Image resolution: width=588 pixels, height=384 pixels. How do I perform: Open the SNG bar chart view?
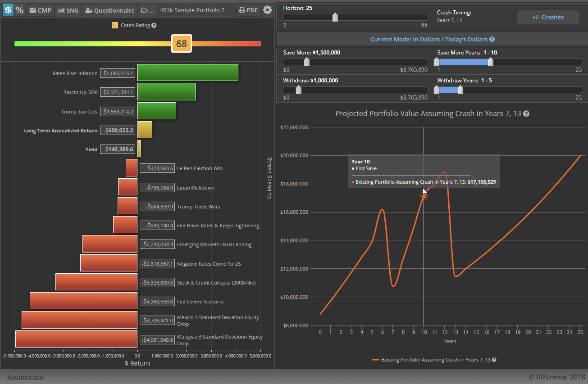tap(68, 10)
